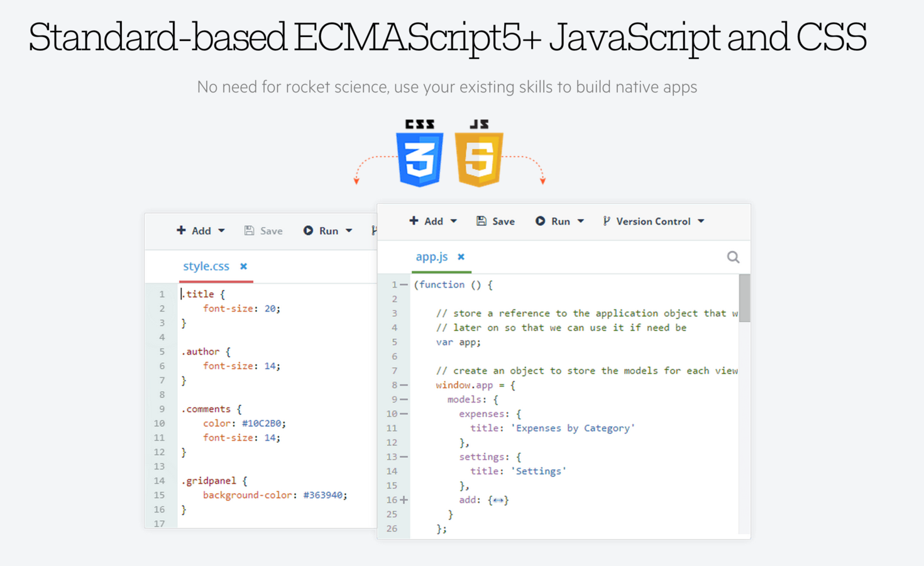Screen dimensions: 924x566
Task: Click line number 26 in app.js gutter
Action: (392, 529)
